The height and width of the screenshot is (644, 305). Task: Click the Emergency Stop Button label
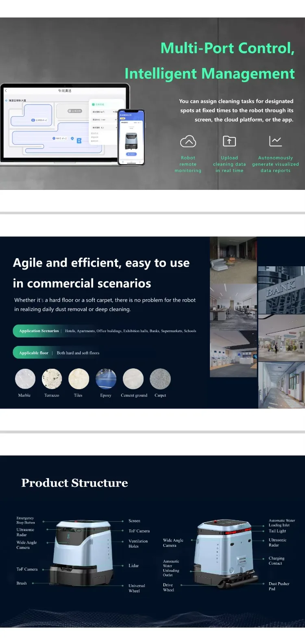pyautogui.click(x=26, y=520)
